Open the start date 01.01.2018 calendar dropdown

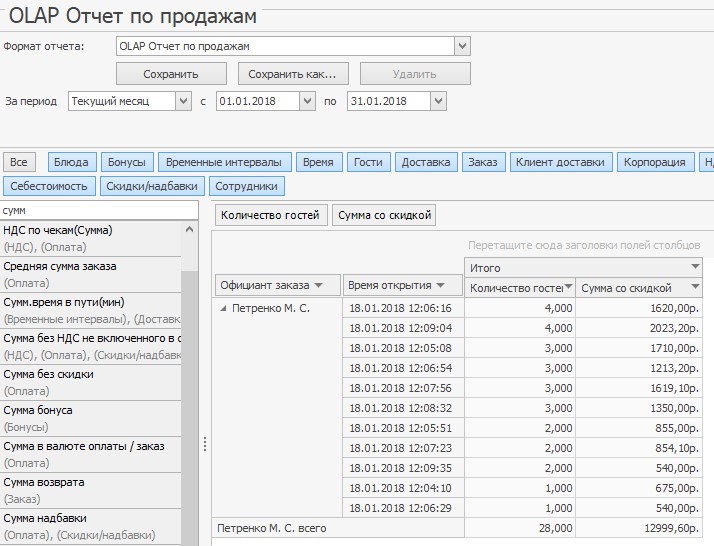[307, 101]
